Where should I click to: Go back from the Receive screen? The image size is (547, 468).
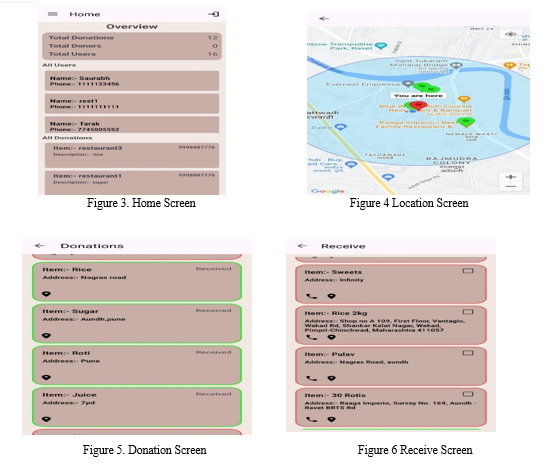(302, 246)
